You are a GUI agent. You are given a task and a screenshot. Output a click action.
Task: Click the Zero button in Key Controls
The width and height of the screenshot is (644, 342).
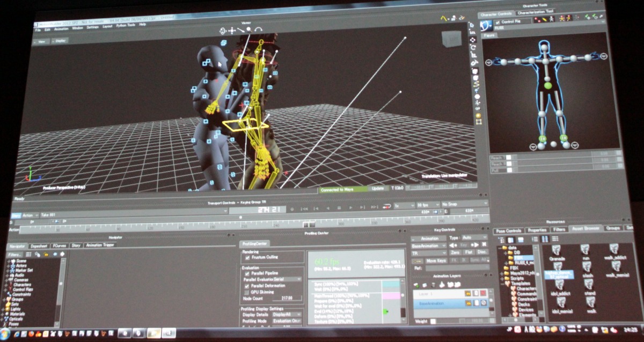pos(455,252)
